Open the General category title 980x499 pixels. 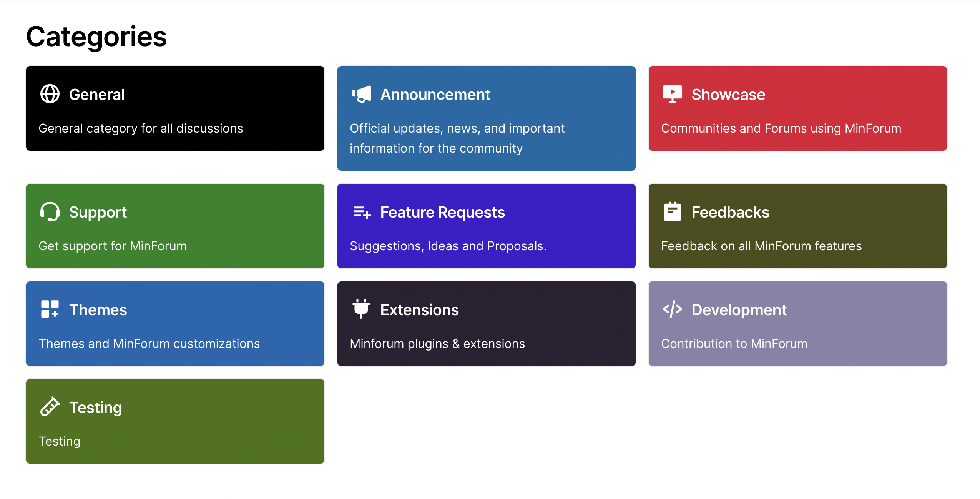pyautogui.click(x=97, y=95)
